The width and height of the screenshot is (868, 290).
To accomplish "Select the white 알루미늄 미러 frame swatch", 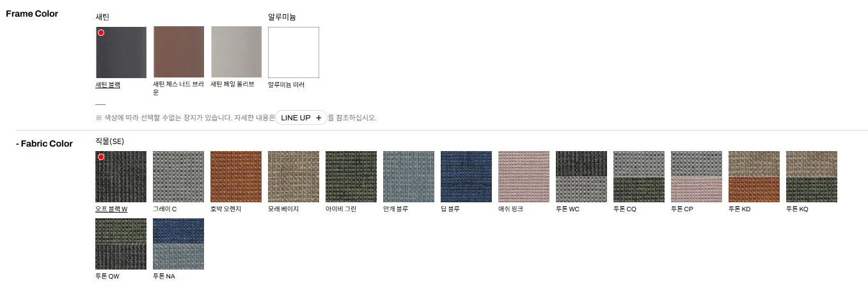I will pyautogui.click(x=294, y=52).
